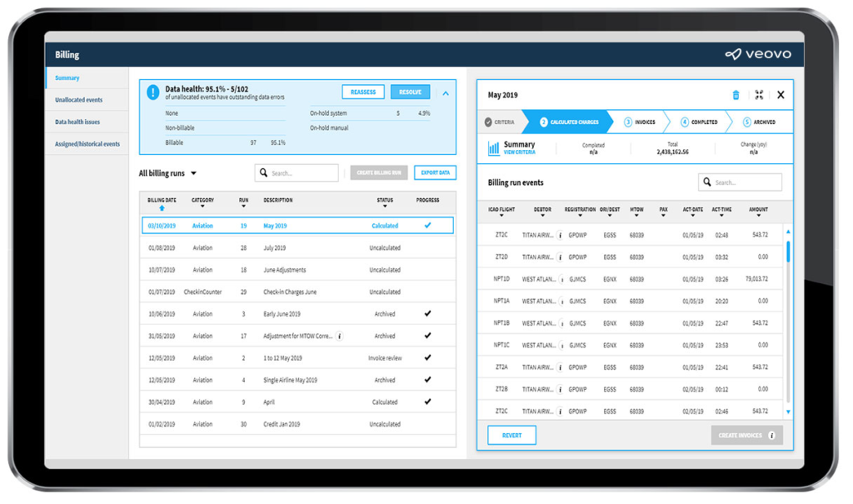The width and height of the screenshot is (853, 504).
Task: Click the progress checkmark on the Calculated May 2019 row
Action: pyautogui.click(x=430, y=225)
